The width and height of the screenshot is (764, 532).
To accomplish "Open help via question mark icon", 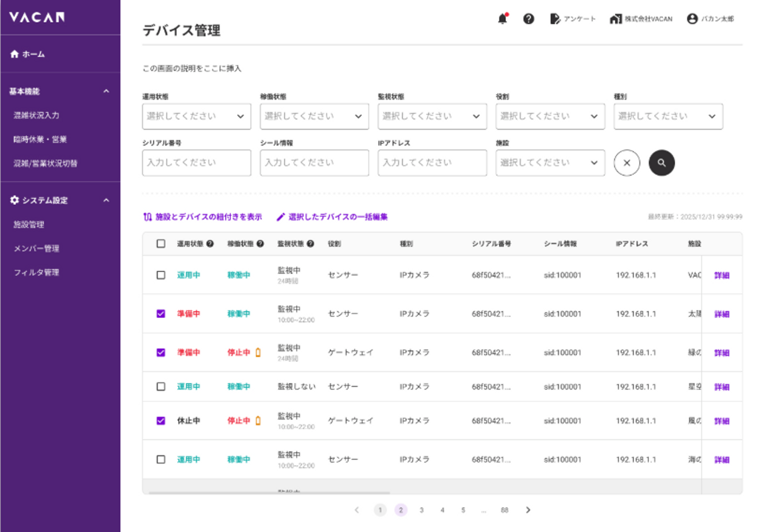I will [x=528, y=19].
